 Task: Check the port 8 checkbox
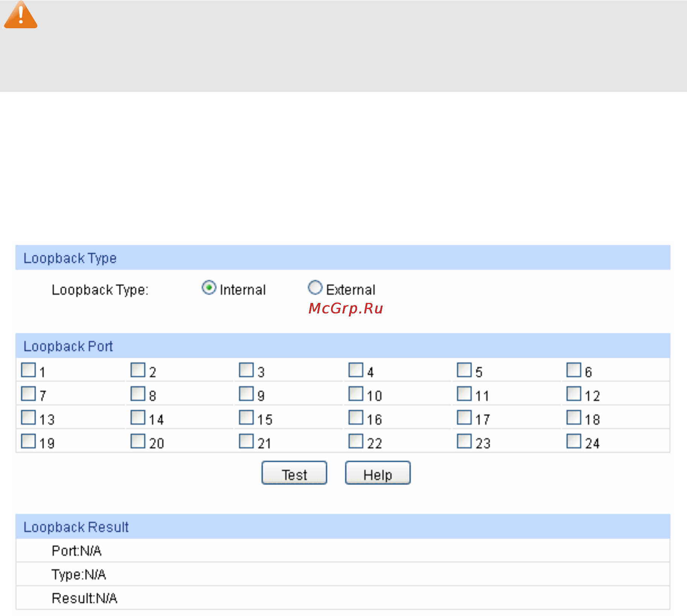pos(138,394)
